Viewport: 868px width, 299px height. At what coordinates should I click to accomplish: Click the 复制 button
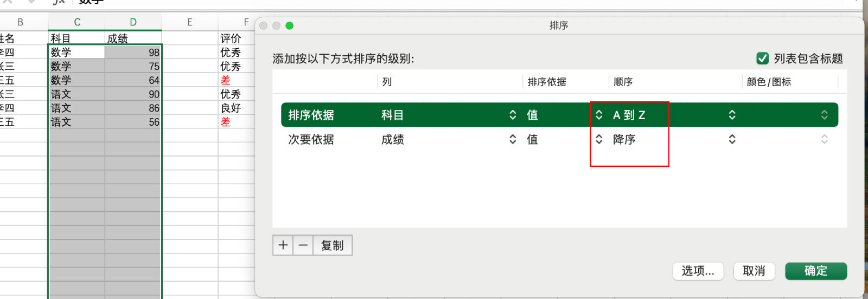coord(333,245)
